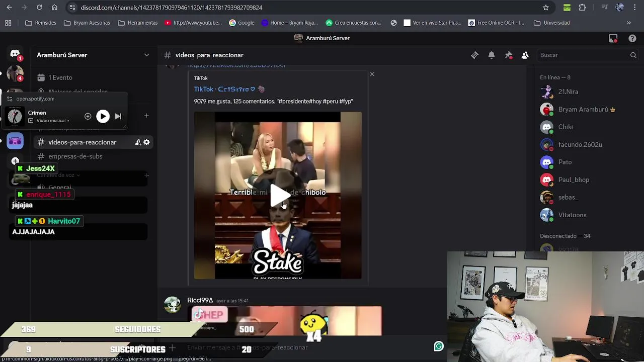
Task: Open member Vitatoons profile
Action: click(572, 215)
